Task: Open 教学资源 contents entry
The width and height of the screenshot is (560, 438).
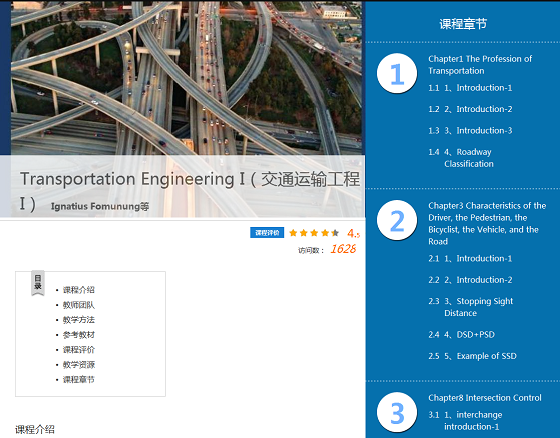Action: pos(79,365)
